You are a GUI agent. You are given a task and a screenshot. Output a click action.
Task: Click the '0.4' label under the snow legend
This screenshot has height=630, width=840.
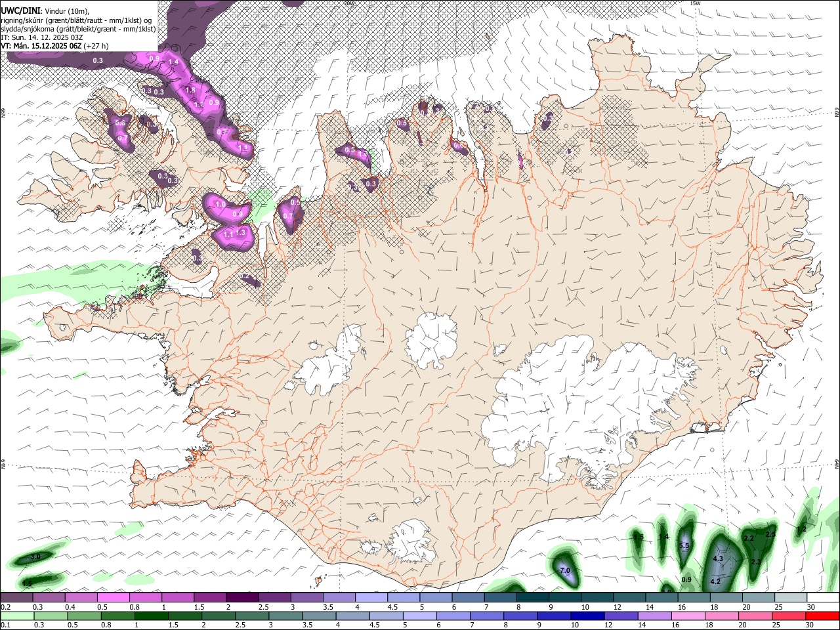(x=70, y=607)
